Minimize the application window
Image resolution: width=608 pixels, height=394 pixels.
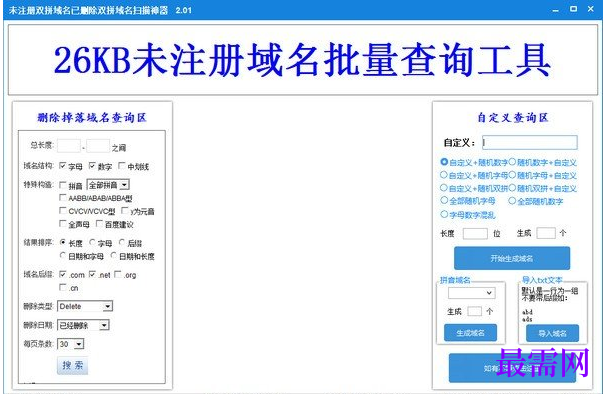coord(556,10)
